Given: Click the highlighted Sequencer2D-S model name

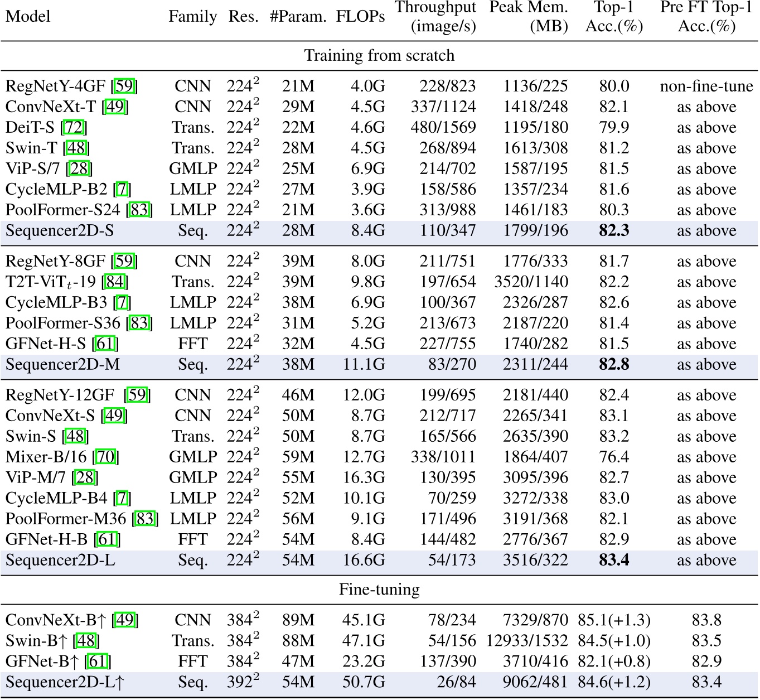Looking at the screenshot, I should [x=60, y=231].
